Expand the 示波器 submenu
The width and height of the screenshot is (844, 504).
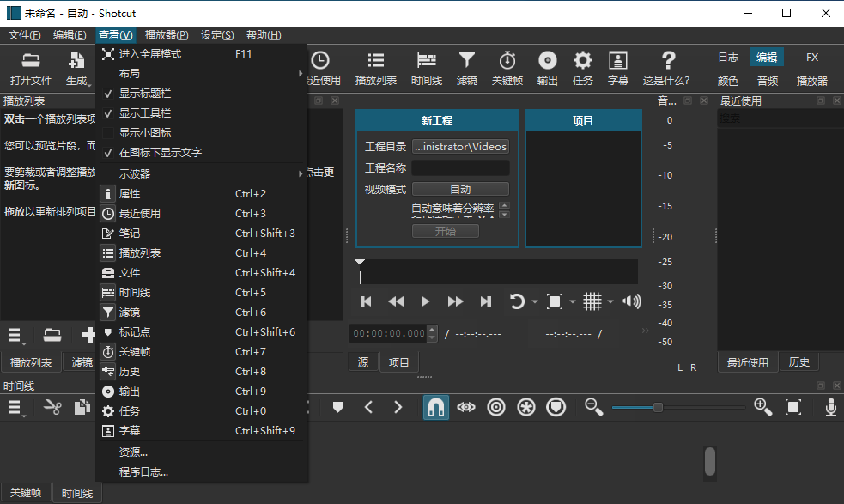point(202,174)
